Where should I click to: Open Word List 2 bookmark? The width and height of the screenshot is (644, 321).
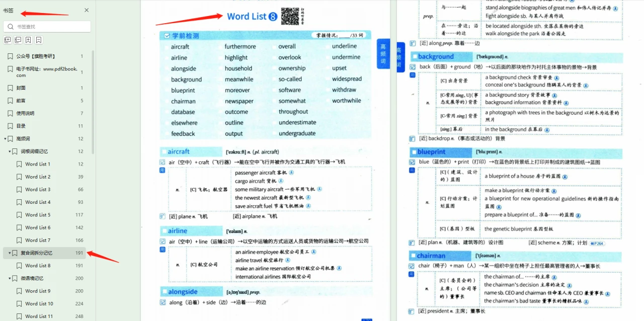point(38,177)
